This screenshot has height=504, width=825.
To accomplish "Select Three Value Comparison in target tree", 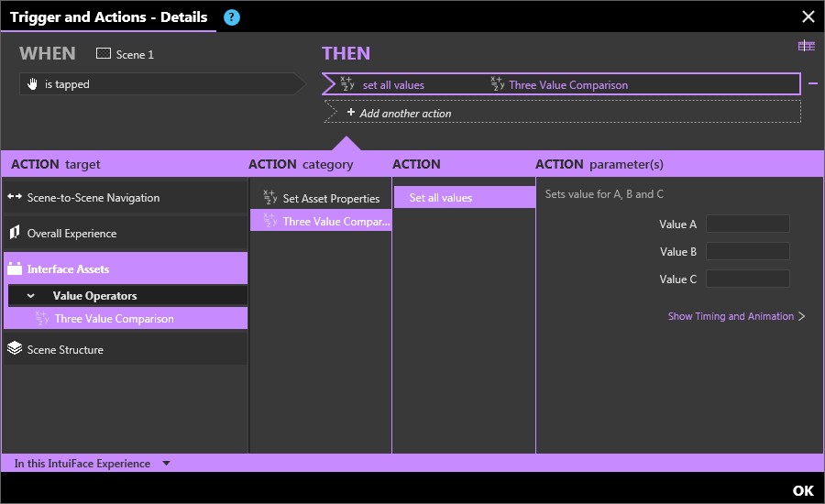I will (126, 318).
